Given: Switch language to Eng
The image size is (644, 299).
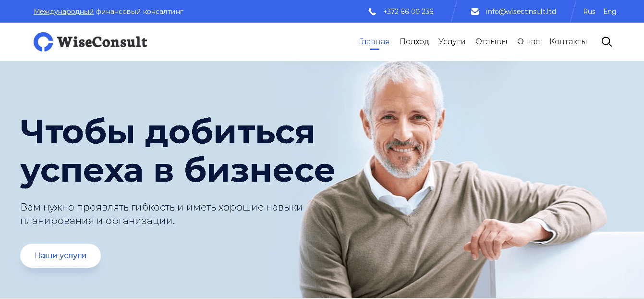Looking at the screenshot, I should [x=610, y=12].
